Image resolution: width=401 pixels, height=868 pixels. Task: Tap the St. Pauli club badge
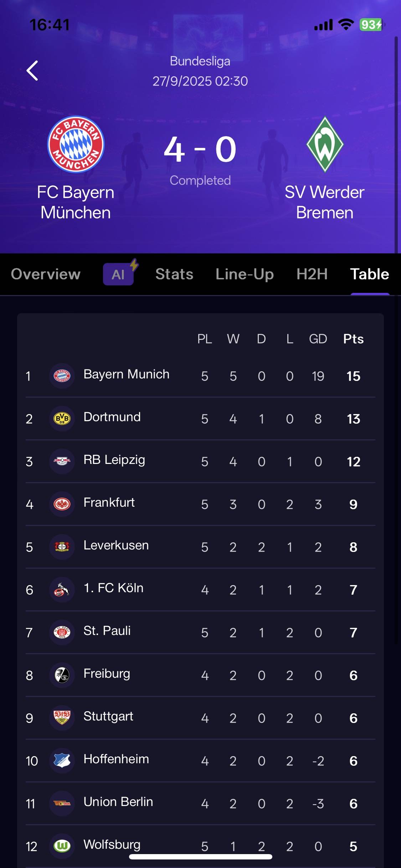tap(62, 632)
